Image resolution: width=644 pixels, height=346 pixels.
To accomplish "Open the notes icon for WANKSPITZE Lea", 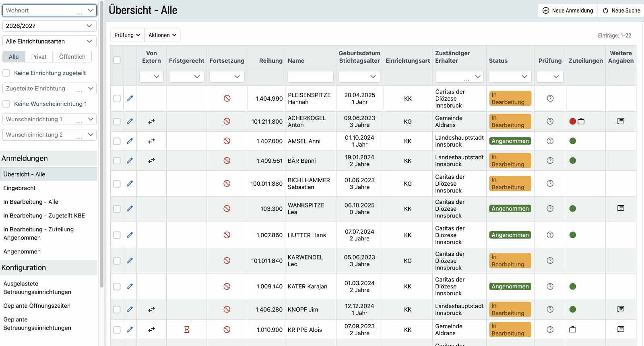I will point(621,208).
